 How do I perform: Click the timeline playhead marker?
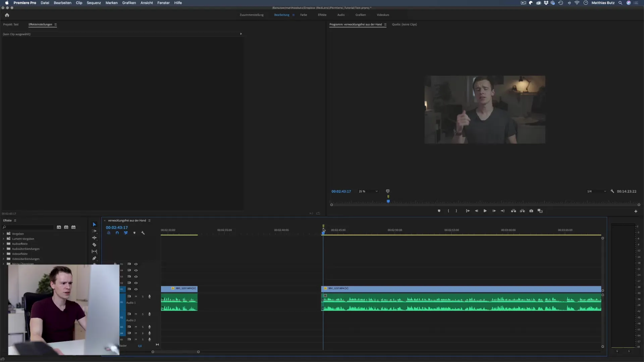point(323,232)
